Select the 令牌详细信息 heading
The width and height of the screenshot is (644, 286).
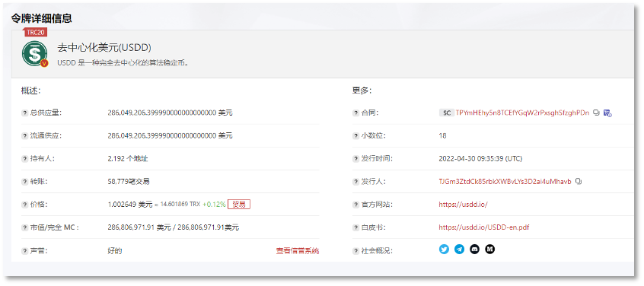pyautogui.click(x=41, y=18)
